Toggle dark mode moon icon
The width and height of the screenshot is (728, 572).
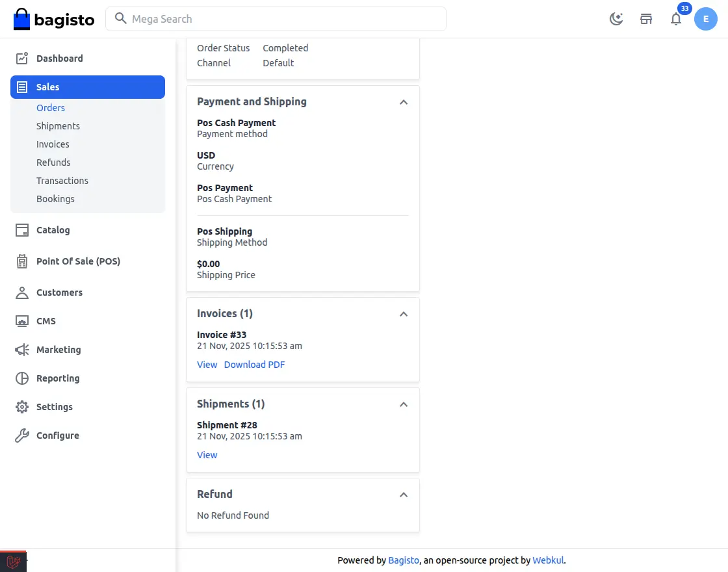[616, 19]
